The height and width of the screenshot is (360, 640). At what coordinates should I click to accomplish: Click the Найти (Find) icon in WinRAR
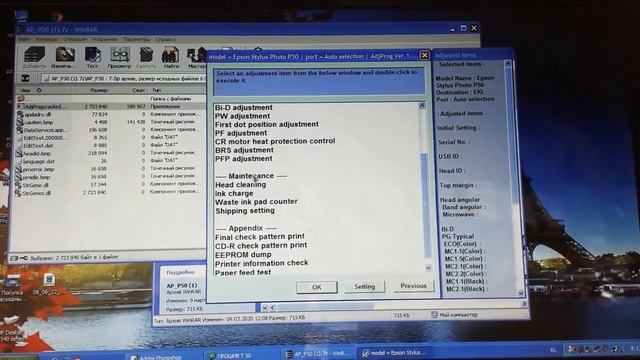tap(171, 57)
